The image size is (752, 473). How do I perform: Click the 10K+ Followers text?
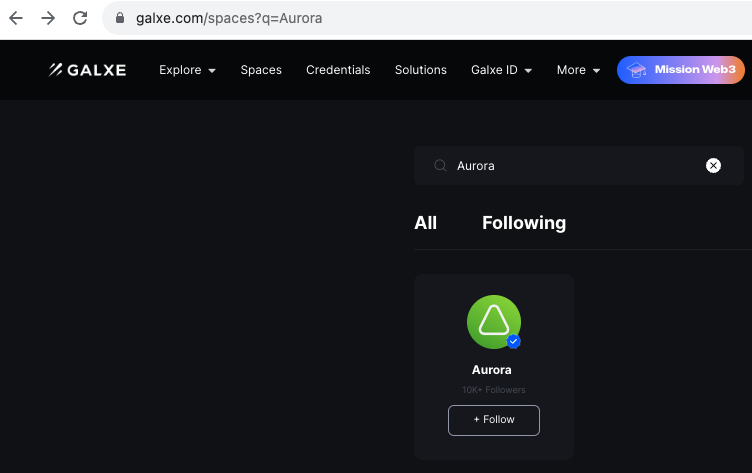[x=494, y=390]
